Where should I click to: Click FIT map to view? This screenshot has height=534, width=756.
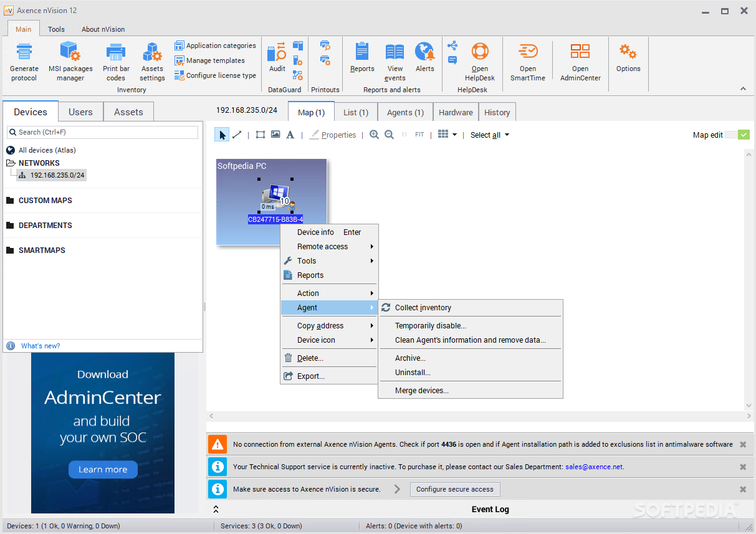coord(419,135)
